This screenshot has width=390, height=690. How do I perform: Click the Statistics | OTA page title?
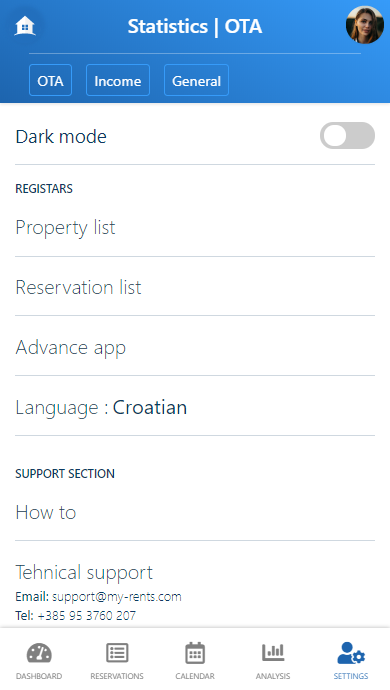click(195, 26)
